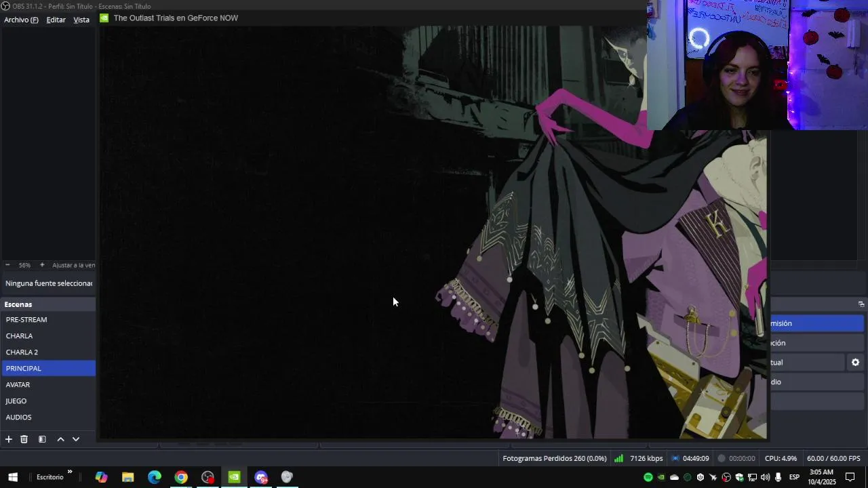The width and height of the screenshot is (868, 488).
Task: Select the AUDIOS scene
Action: (48, 417)
